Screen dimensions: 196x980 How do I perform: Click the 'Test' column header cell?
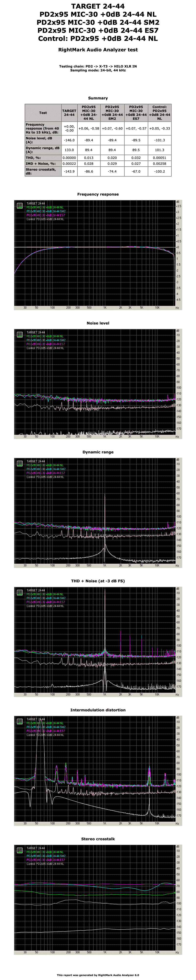tap(43, 113)
